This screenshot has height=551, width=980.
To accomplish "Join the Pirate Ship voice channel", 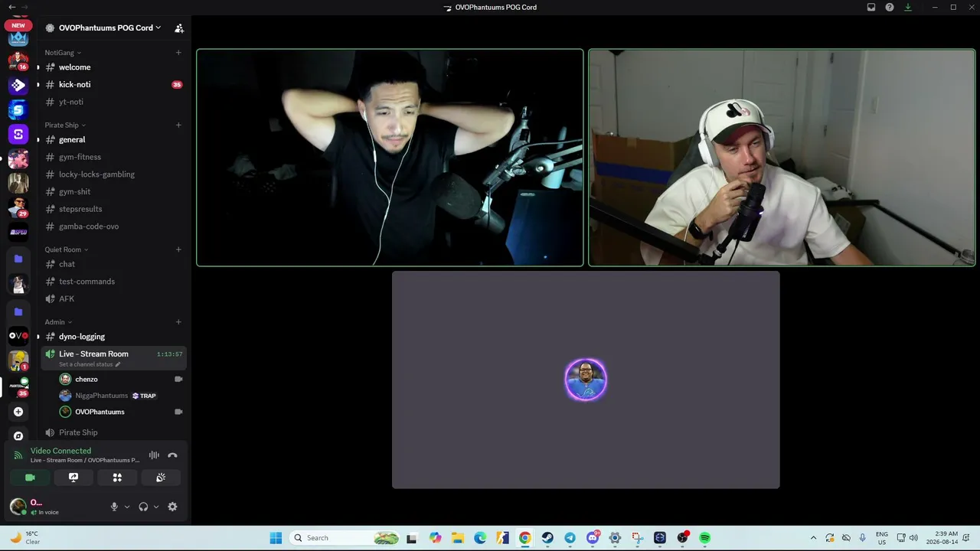I will point(113,432).
